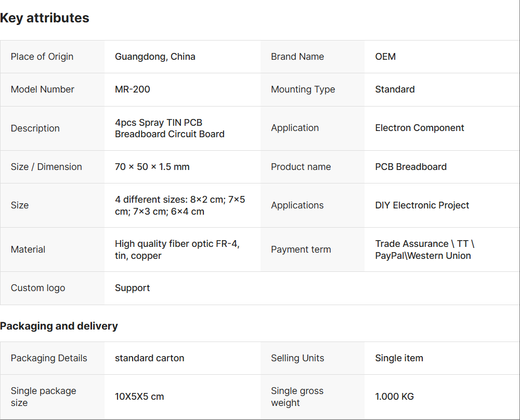
Task: Click the Trade Assurance payment term value
Action: [424, 250]
